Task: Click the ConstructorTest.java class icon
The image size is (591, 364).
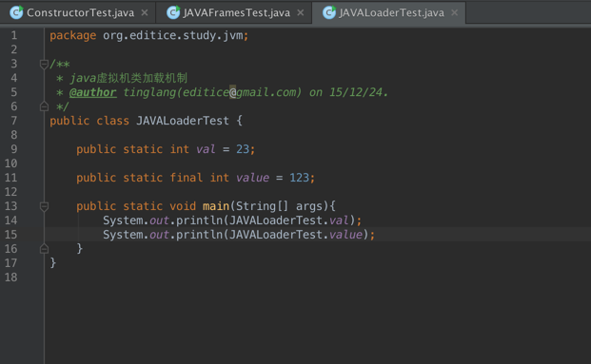Action: (16, 12)
